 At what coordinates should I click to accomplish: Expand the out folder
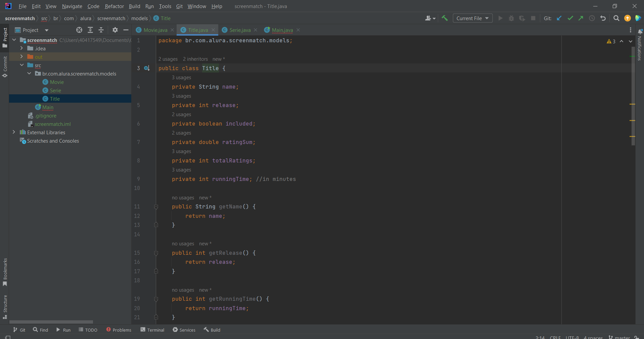[x=21, y=57]
